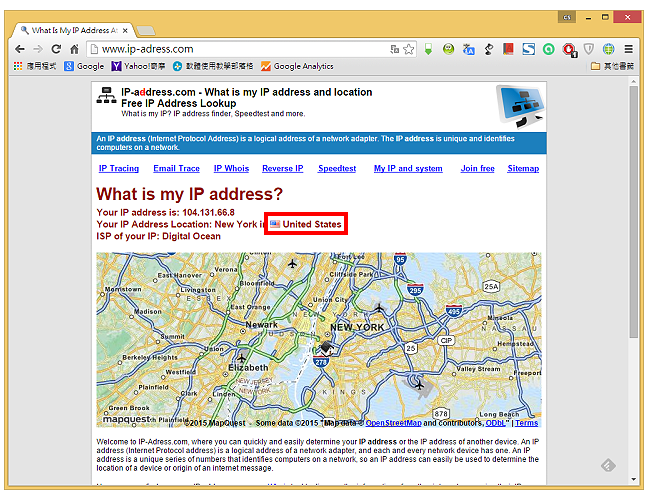Image resolution: width=651 pixels, height=493 pixels.
Task: Open the Chrome hamburger menu
Action: click(x=629, y=49)
